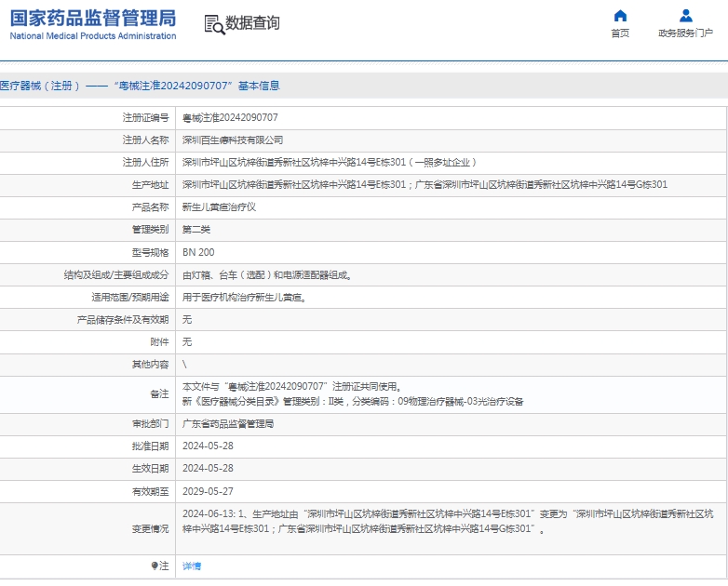This screenshot has width=728, height=586.
Task: Open the 政务服务门户 user portal icon
Action: pyautogui.click(x=686, y=16)
